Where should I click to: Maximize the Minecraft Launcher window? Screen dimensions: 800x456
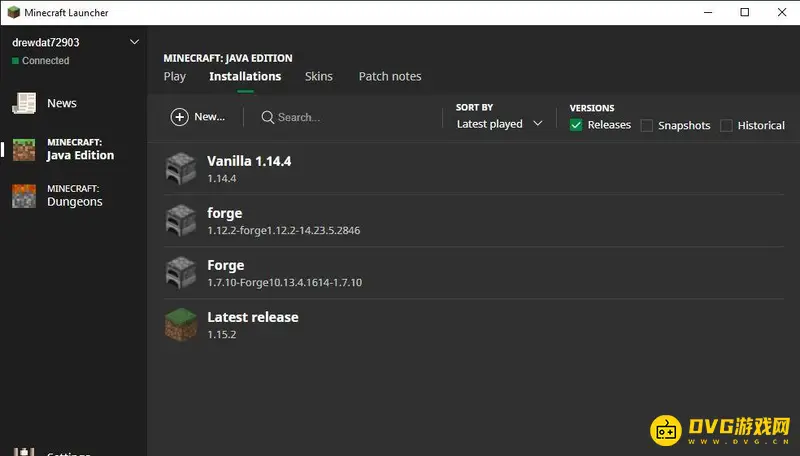tap(744, 12)
